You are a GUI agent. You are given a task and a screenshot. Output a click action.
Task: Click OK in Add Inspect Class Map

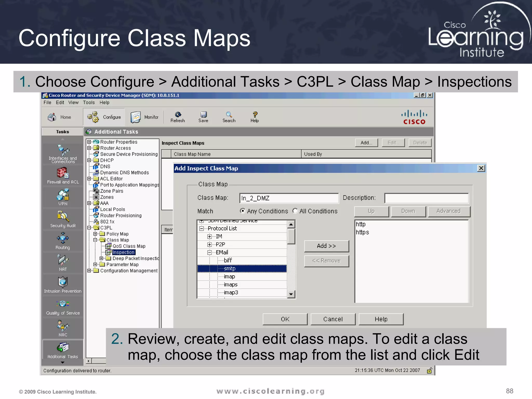(x=285, y=319)
